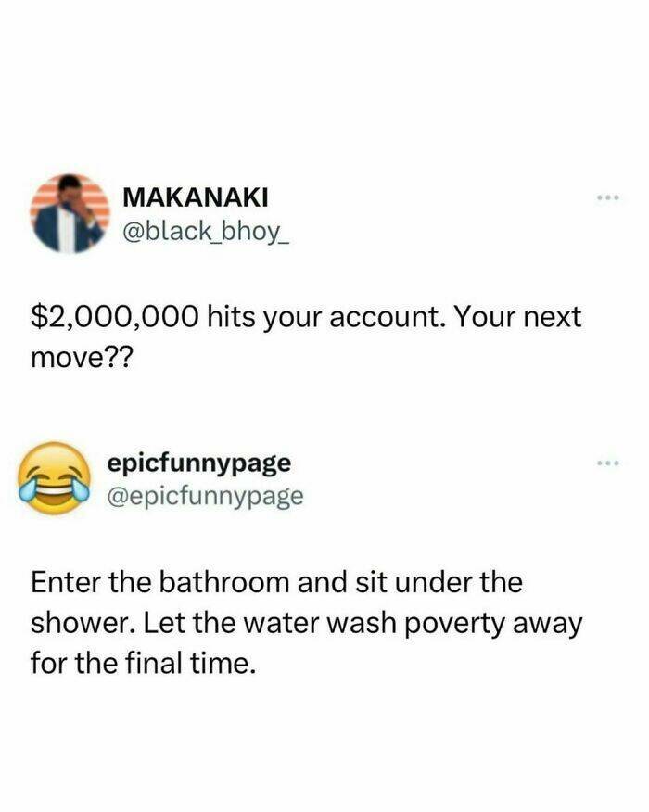Click the MAKANAKI display name

(196, 197)
